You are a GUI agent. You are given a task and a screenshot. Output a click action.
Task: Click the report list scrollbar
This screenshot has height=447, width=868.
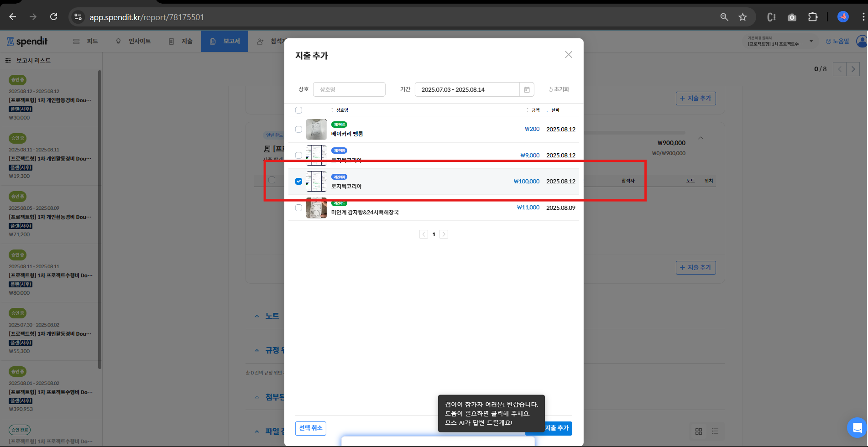point(99,219)
